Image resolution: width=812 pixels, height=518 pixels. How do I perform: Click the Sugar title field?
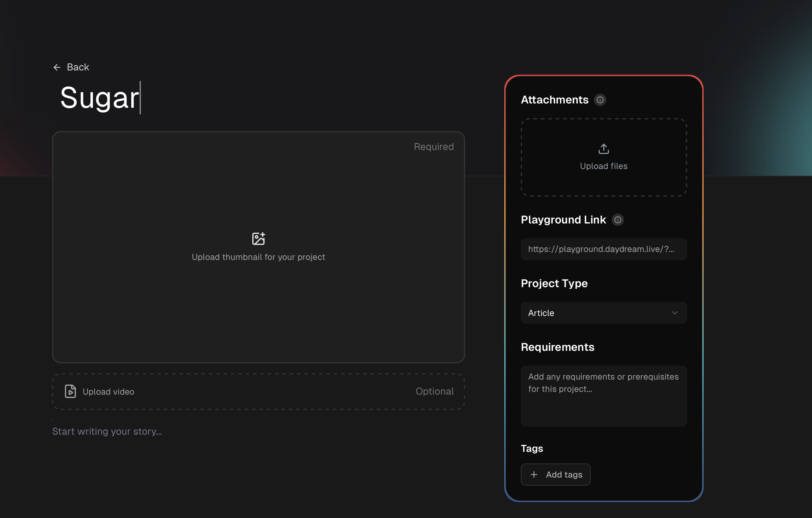(x=100, y=98)
